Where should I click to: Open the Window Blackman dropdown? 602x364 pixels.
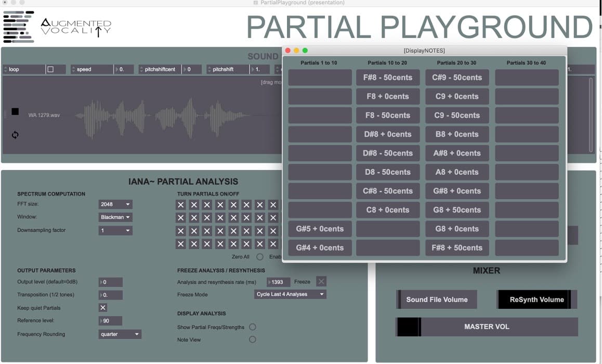click(x=115, y=217)
